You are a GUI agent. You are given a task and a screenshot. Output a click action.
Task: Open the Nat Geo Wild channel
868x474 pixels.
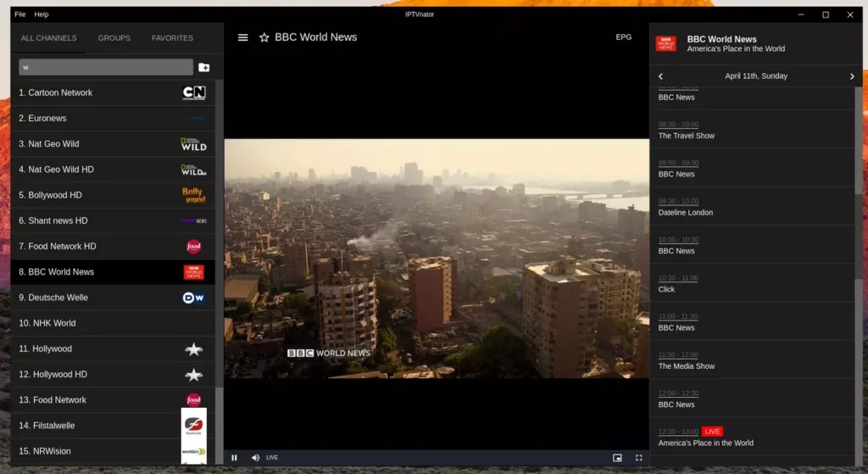point(54,144)
